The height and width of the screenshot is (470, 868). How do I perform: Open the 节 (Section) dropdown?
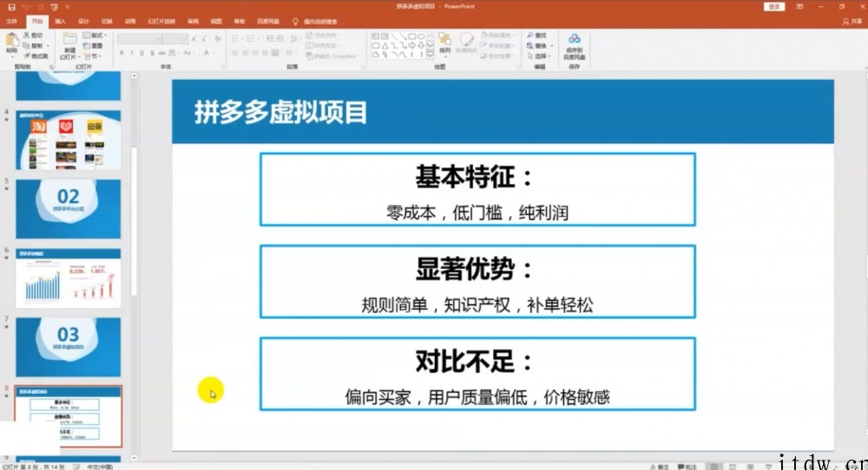pyautogui.click(x=93, y=55)
